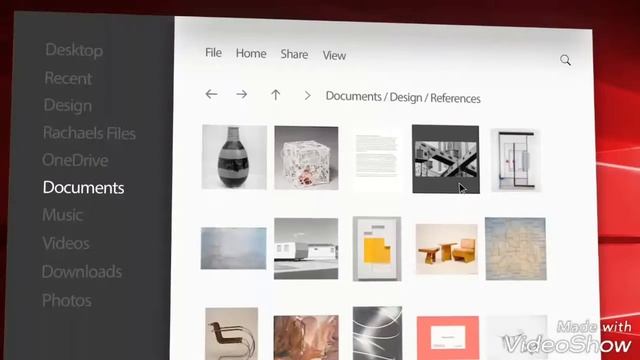
Task: Expand the breadcrumb chevron before Documents
Action: coord(307,96)
